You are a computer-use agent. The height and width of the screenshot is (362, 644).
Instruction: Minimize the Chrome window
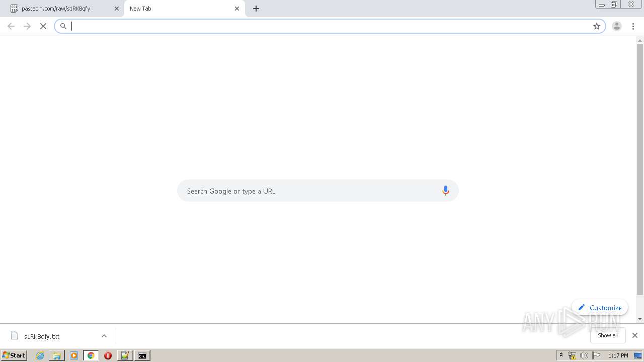[x=602, y=5]
